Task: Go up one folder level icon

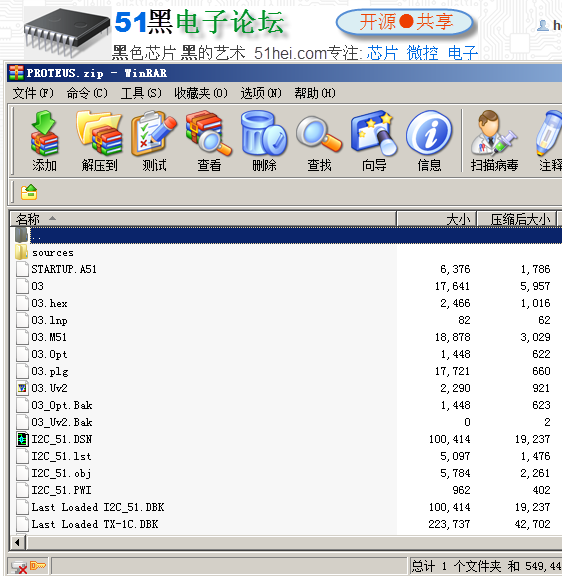Action: (29, 192)
